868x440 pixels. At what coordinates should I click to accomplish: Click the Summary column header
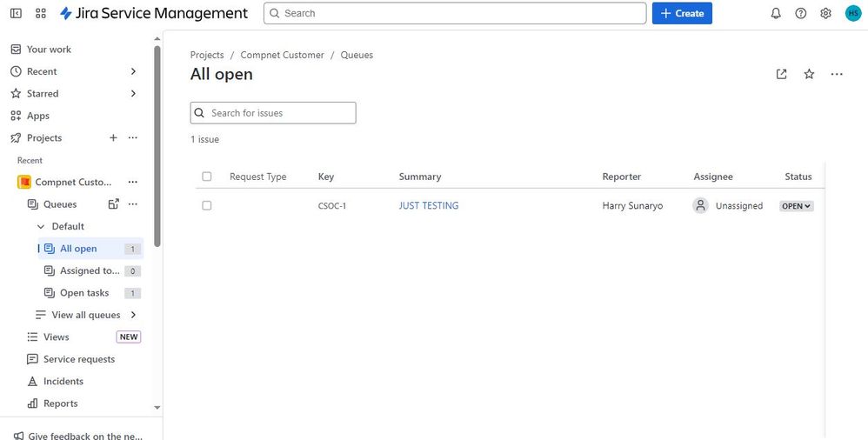coord(419,177)
